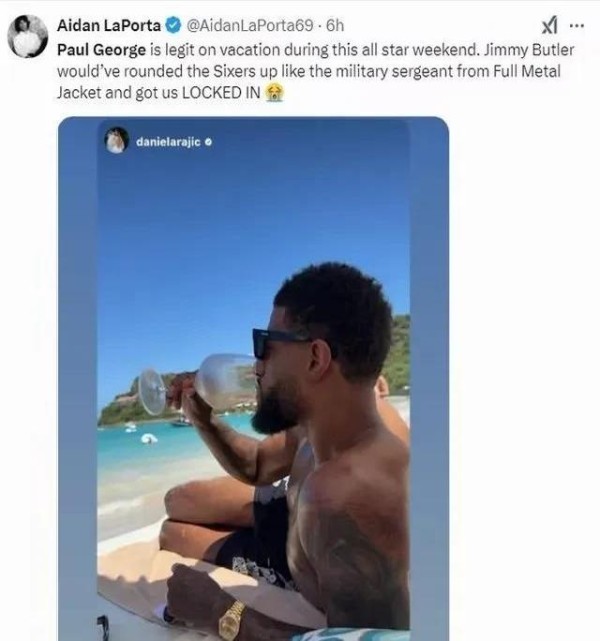Select the bold Paul George text

pyautogui.click(x=99, y=49)
